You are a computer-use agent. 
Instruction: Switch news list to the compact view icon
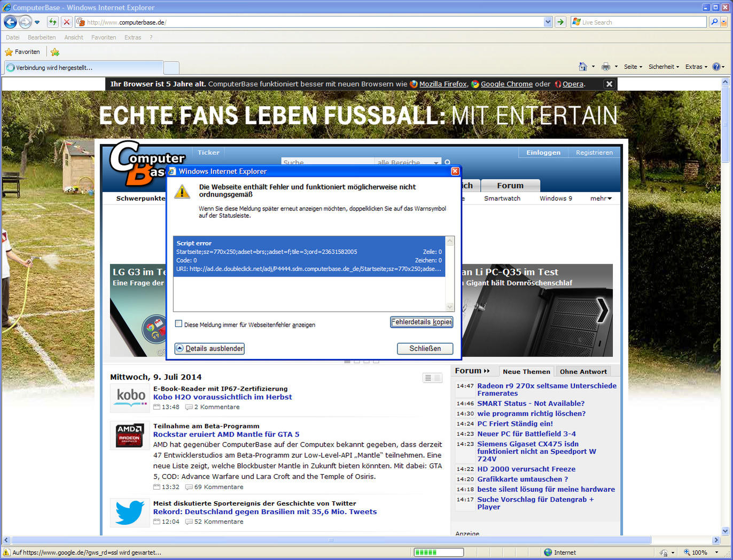(x=427, y=378)
